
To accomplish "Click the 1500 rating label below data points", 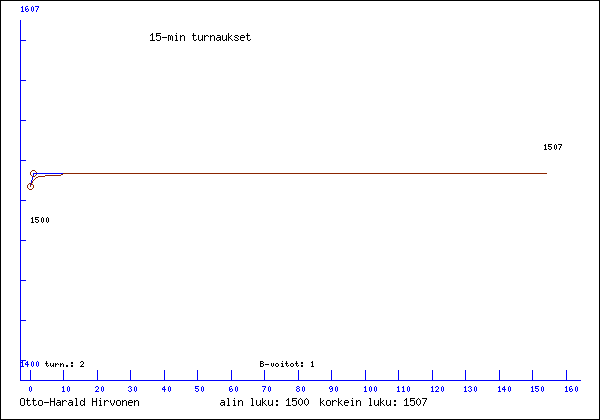I will (x=40, y=219).
